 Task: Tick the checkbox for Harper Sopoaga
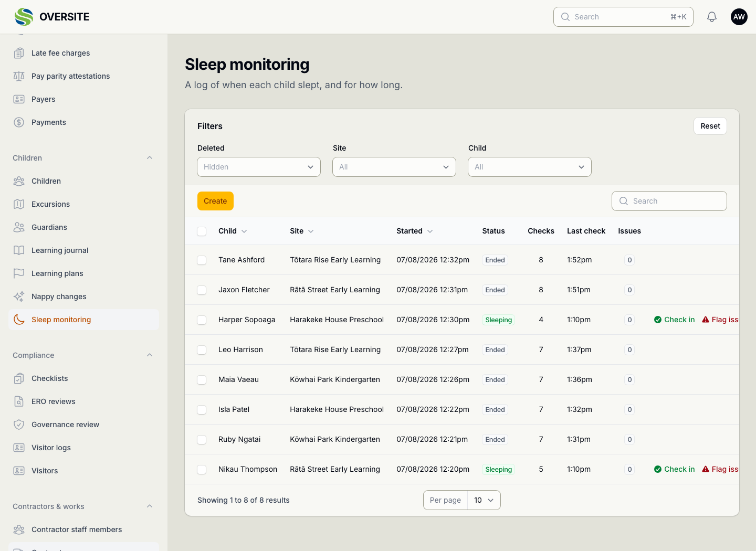pyautogui.click(x=202, y=320)
